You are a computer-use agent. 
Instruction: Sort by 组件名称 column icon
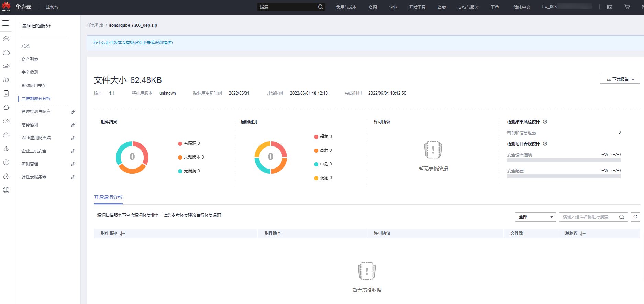(123, 234)
